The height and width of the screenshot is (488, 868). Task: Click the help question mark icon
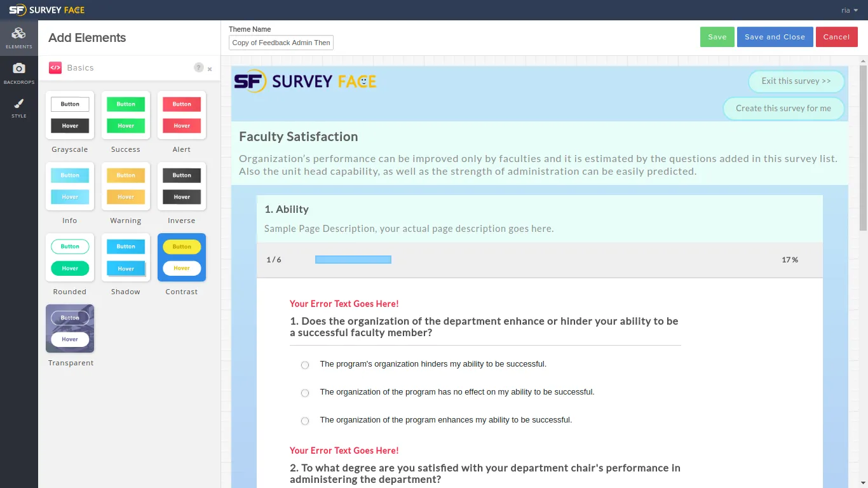click(x=199, y=67)
